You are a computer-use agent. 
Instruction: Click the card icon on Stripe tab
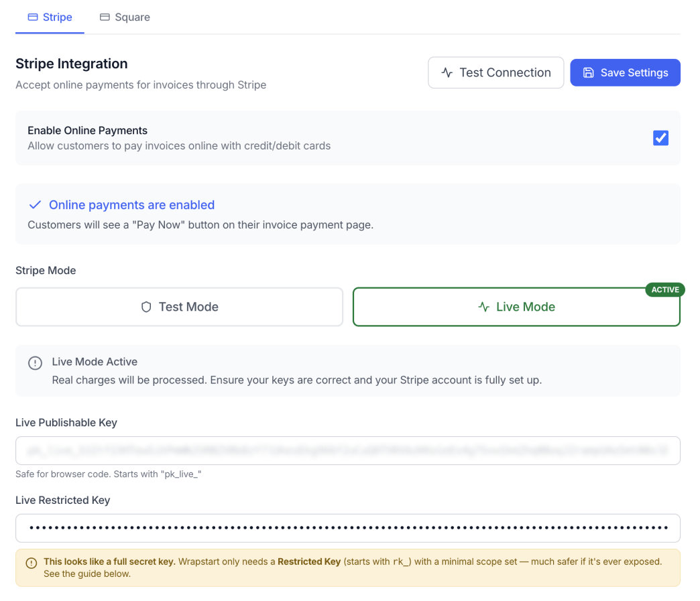click(33, 17)
